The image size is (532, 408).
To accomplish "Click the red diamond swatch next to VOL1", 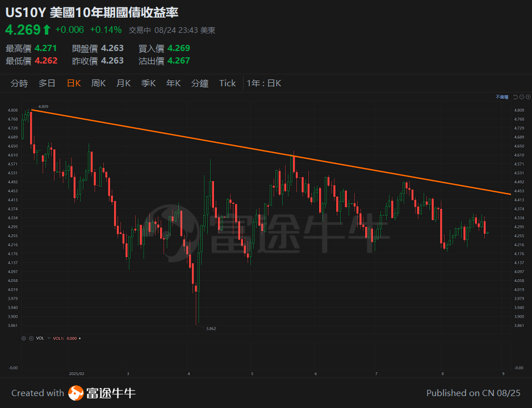I will [79, 338].
